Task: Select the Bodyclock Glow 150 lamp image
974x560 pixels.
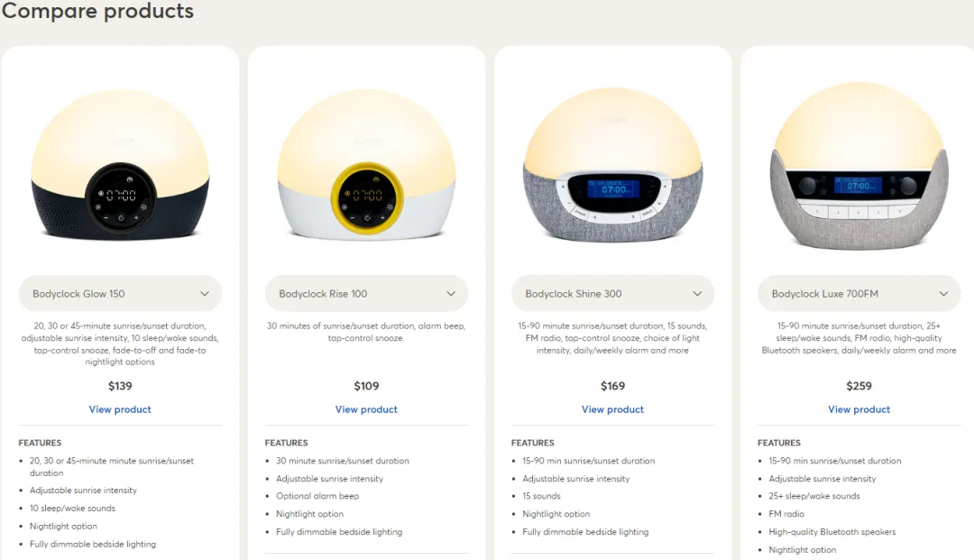Action: click(x=120, y=165)
